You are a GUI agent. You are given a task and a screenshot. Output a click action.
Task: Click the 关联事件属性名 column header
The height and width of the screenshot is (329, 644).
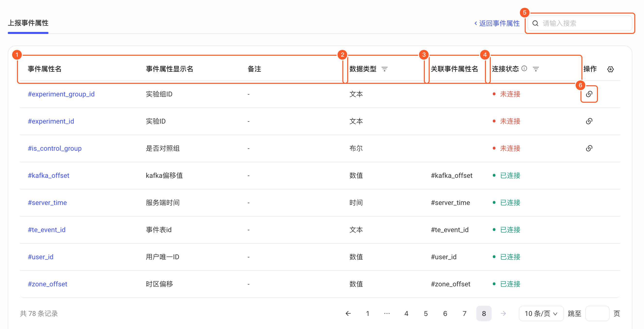click(x=454, y=69)
